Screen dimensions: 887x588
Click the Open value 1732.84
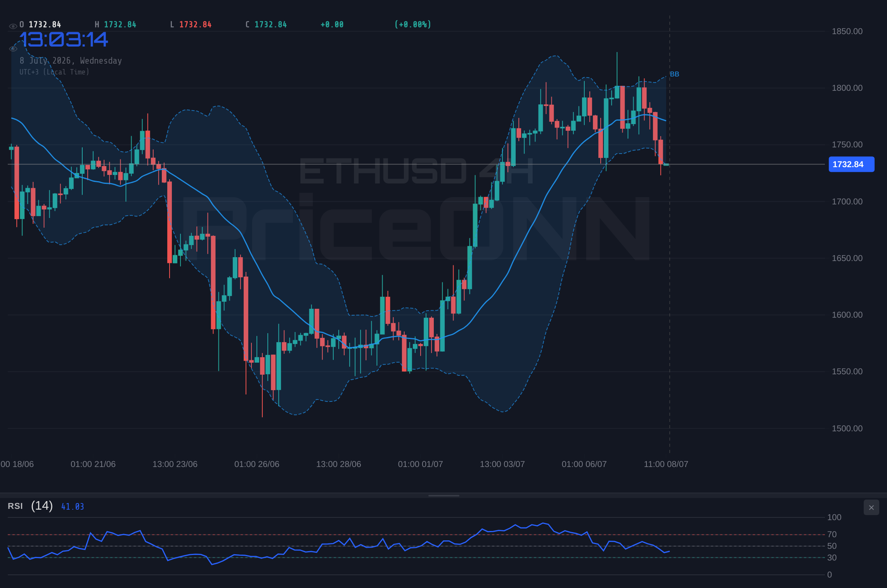[45, 24]
